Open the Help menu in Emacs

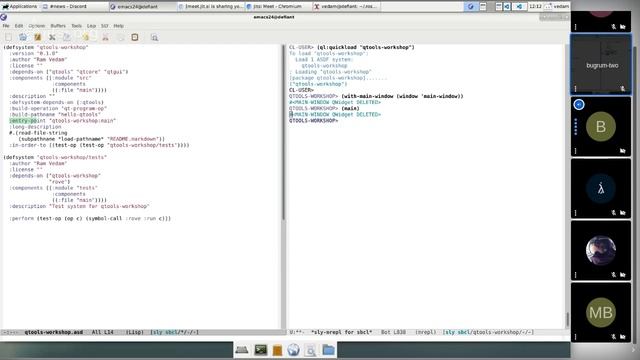tap(118, 26)
